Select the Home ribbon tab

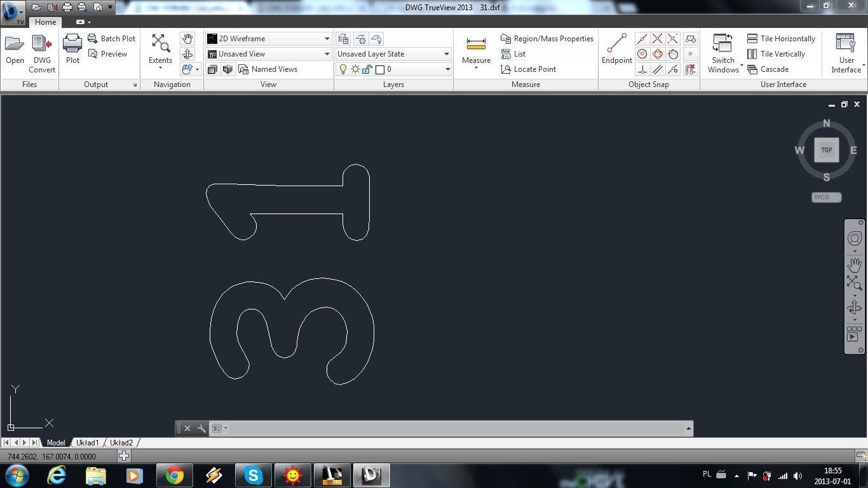(x=45, y=22)
